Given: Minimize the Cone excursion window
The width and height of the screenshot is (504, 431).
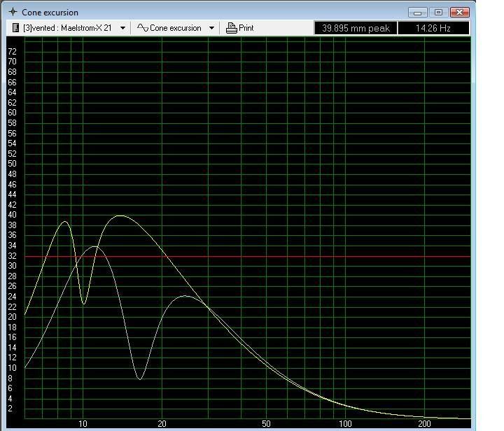Looking at the screenshot, I should 417,13.
